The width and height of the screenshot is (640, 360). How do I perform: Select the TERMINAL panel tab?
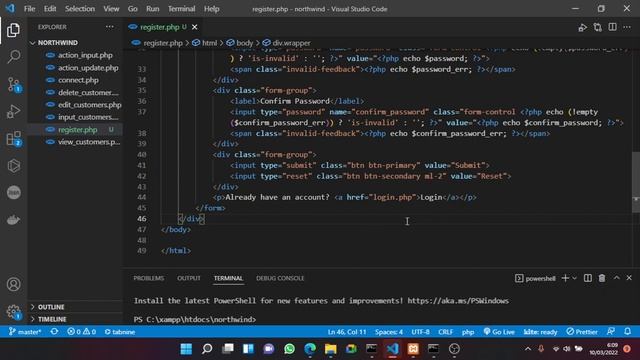228,278
